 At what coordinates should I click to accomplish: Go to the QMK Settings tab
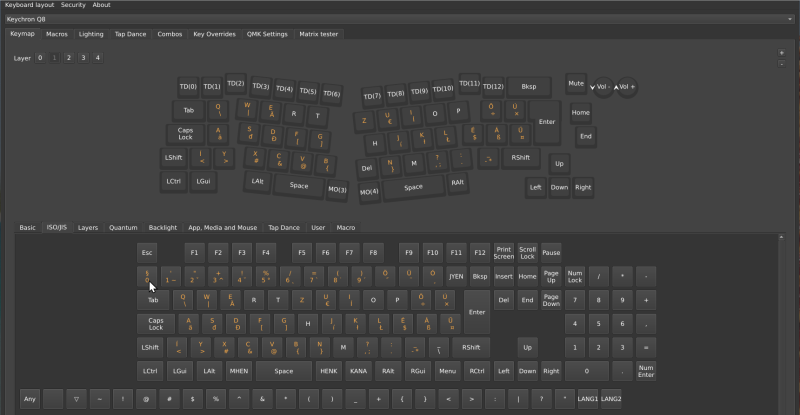pyautogui.click(x=267, y=34)
